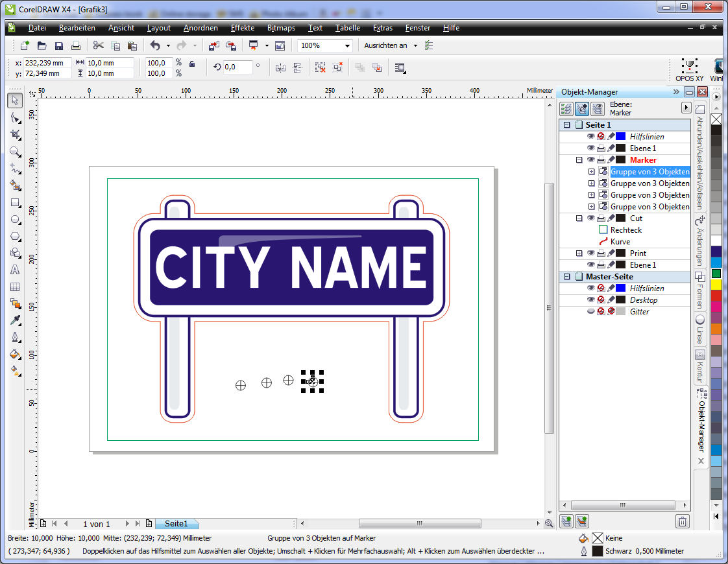The width and height of the screenshot is (728, 564).
Task: Click the Table tool icon
Action: [15, 287]
